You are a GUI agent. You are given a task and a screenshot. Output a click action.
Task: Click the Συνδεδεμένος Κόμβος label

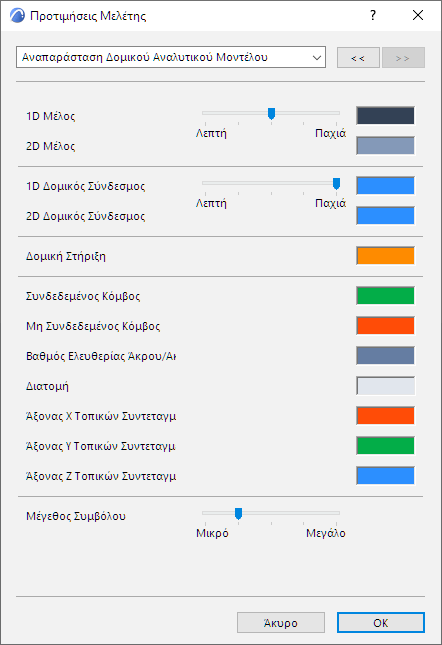click(83, 296)
